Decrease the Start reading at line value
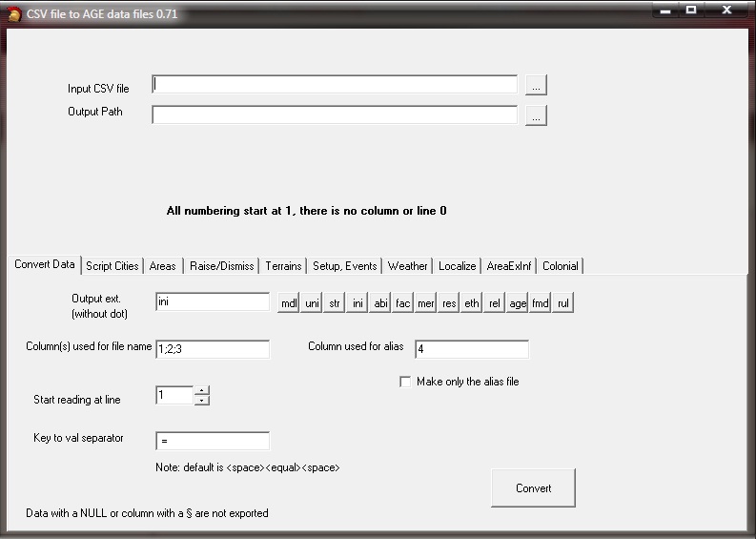Image resolution: width=756 pixels, height=539 pixels. [x=201, y=400]
